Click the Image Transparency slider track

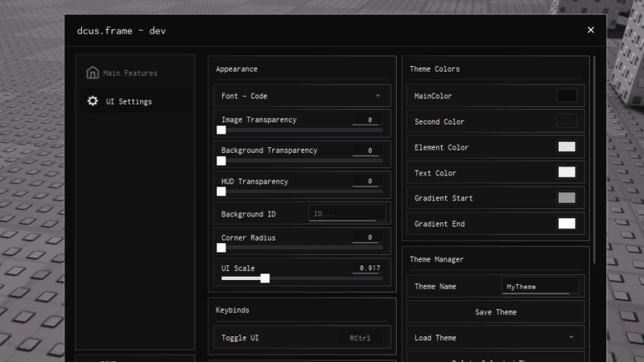(302, 130)
